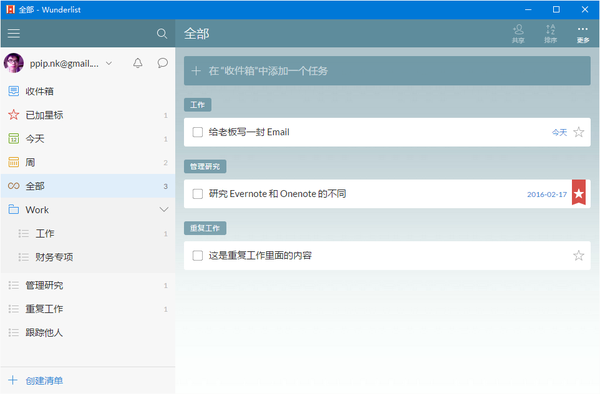Open the 管理研究 list in sidebar
Screen dimensions: 600x394
(88, 285)
